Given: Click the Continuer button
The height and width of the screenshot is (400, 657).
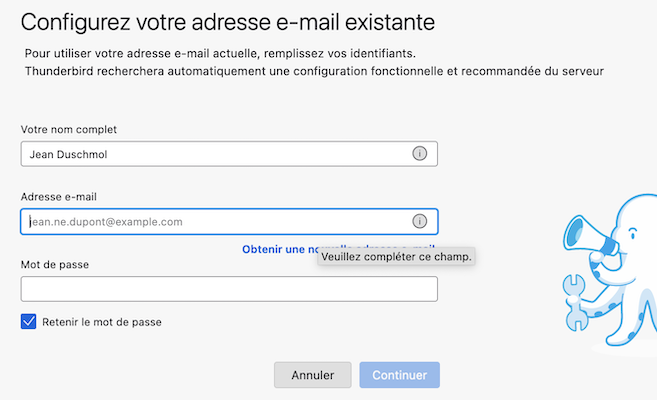Looking at the screenshot, I should point(400,375).
